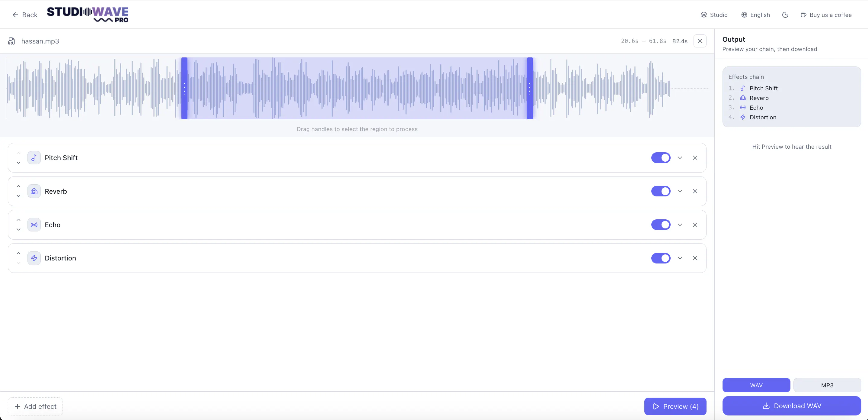Go Back to previous page
Screen dimensions: 868x420
tap(25, 15)
